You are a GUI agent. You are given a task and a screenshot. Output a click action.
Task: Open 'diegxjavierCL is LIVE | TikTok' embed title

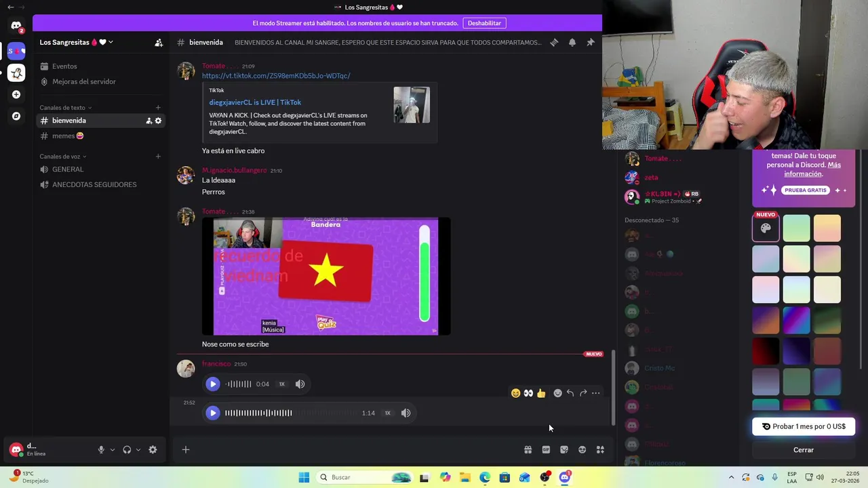[255, 102]
